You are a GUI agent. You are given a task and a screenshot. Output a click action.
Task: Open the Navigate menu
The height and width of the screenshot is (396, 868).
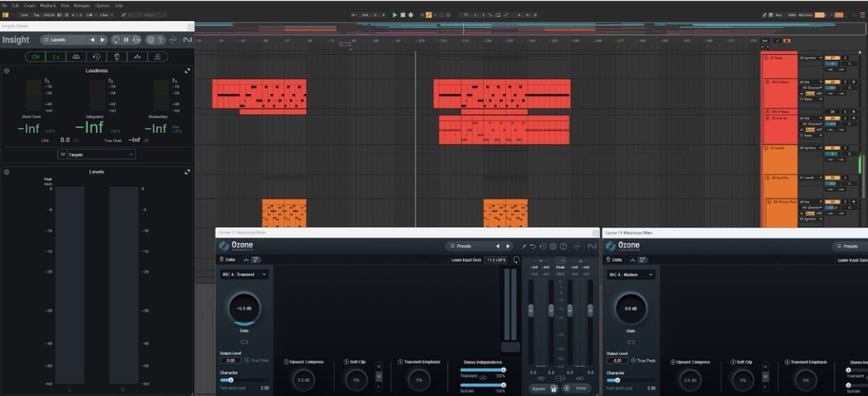[x=83, y=5]
